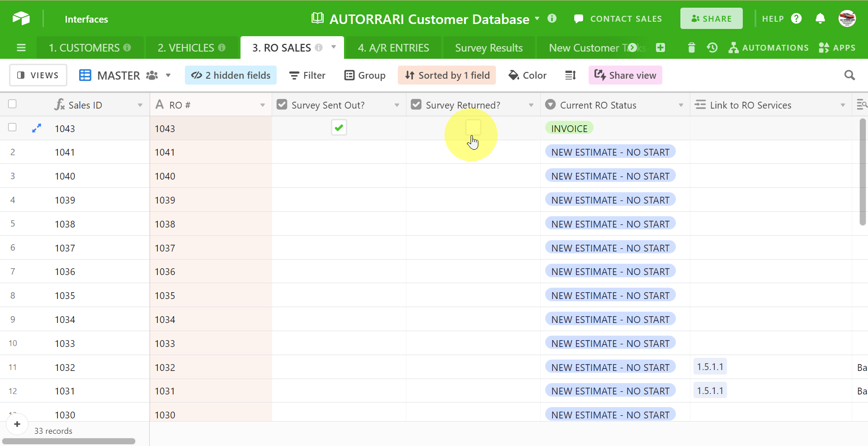The width and height of the screenshot is (868, 446).
Task: Check Survey Returned for record 1043
Action: pyautogui.click(x=473, y=128)
